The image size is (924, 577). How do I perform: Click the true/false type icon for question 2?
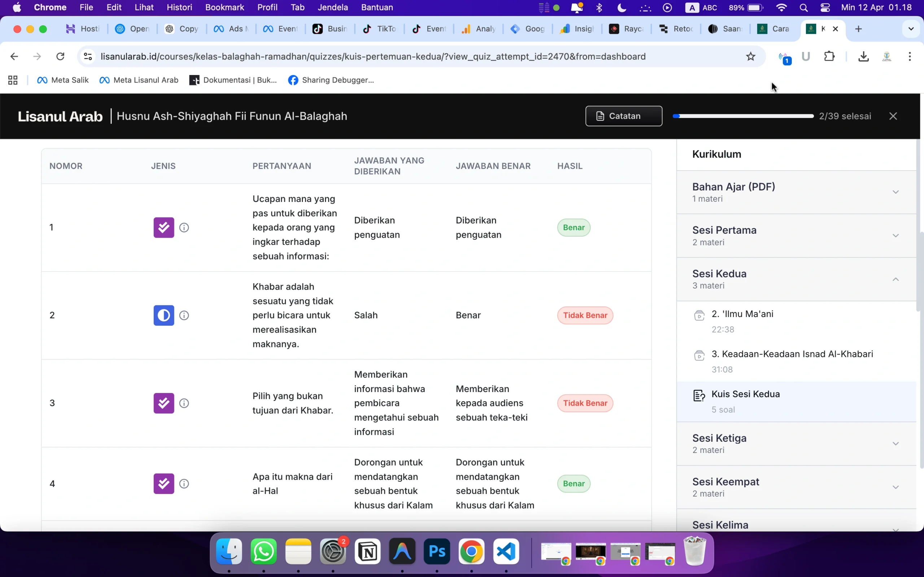pos(164,315)
